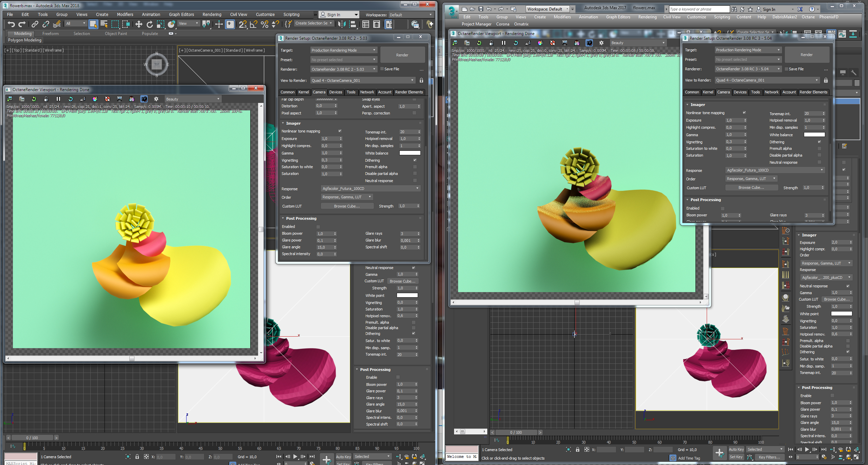Lock the left OctaneRender viewport
Viewport: 868px width, 465px height.
click(46, 99)
